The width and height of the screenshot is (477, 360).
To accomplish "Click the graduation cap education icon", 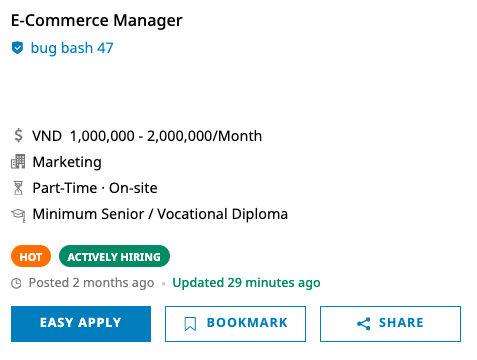I will click(18, 215).
